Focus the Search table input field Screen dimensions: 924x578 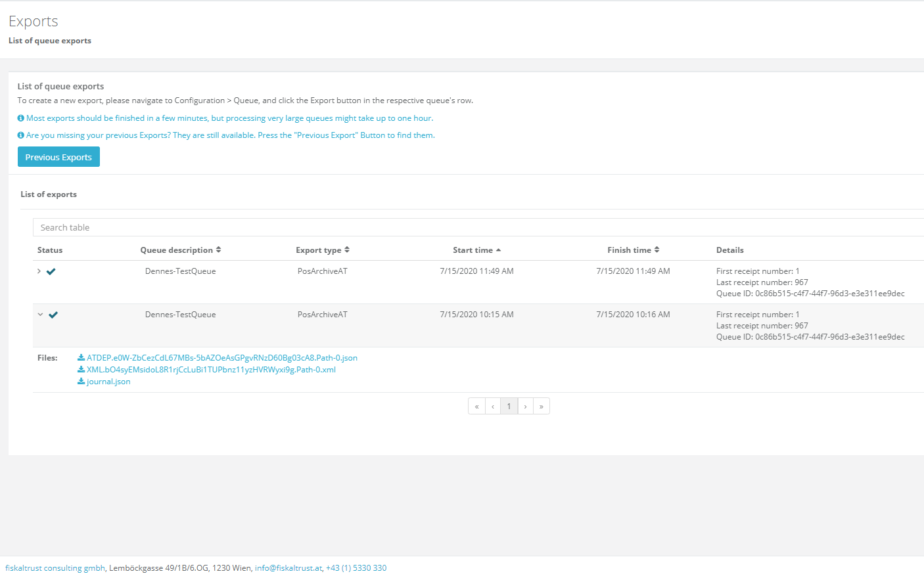coord(478,227)
